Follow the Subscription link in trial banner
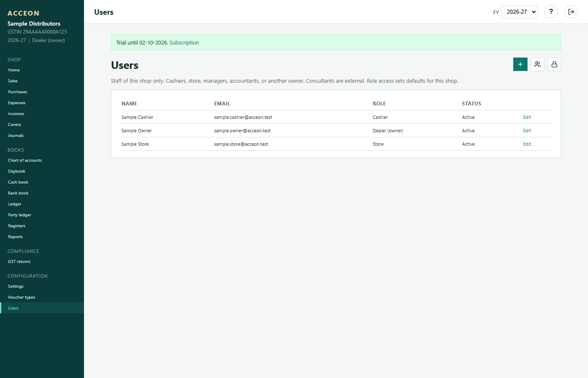 tap(184, 42)
